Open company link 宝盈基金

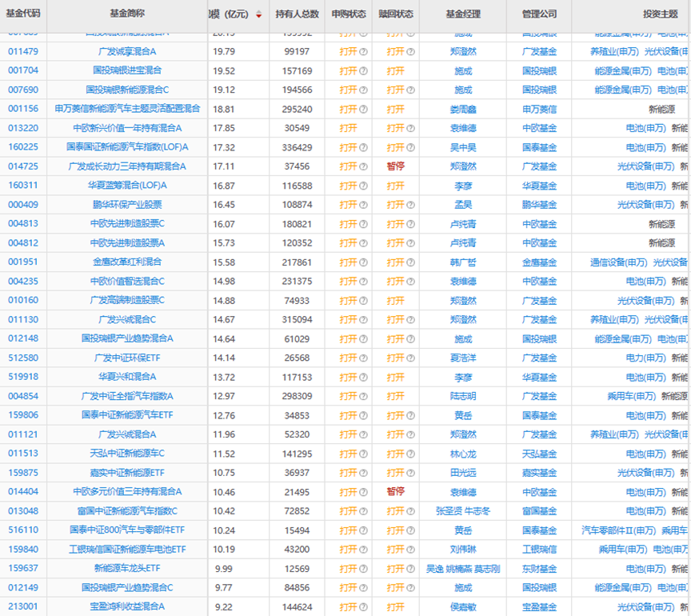pyautogui.click(x=539, y=607)
